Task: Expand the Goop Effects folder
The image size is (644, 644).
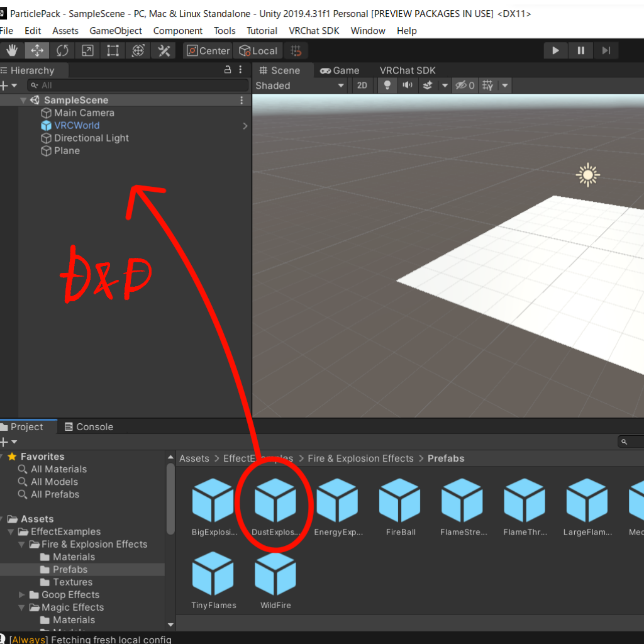Action: coord(22,594)
